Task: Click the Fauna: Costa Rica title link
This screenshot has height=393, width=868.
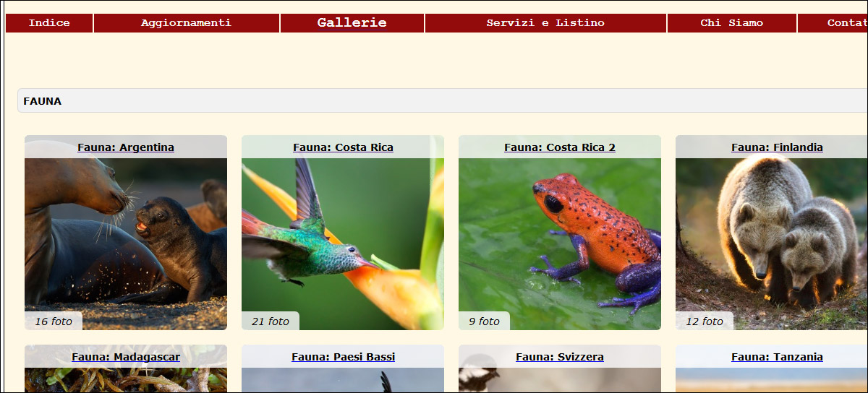Action: coord(343,147)
